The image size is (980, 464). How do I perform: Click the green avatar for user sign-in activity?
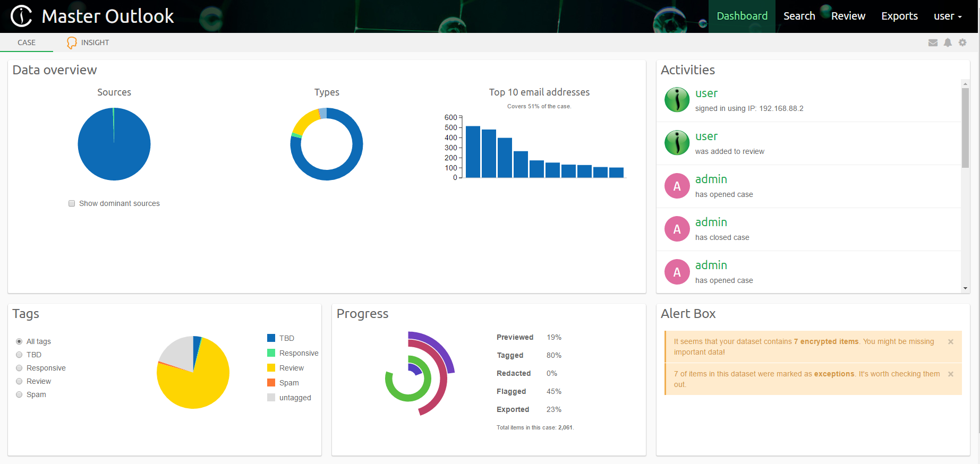[677, 100]
